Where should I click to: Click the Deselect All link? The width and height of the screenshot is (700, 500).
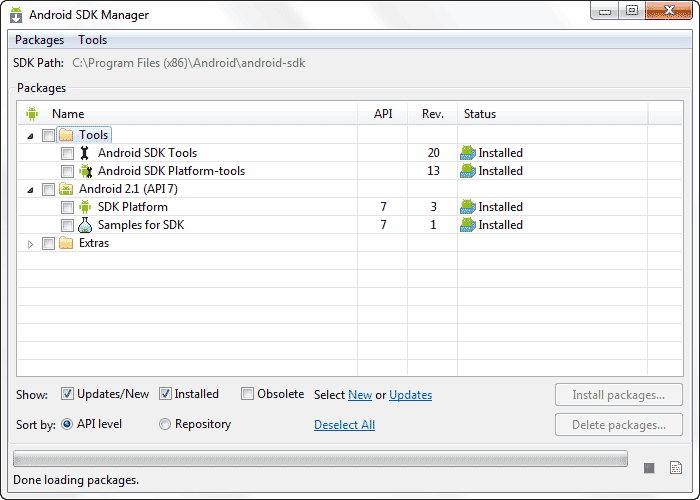(x=344, y=425)
